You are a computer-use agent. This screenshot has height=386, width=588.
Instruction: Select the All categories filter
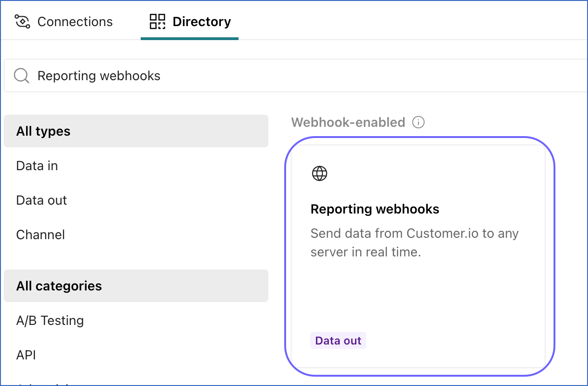[x=136, y=286]
